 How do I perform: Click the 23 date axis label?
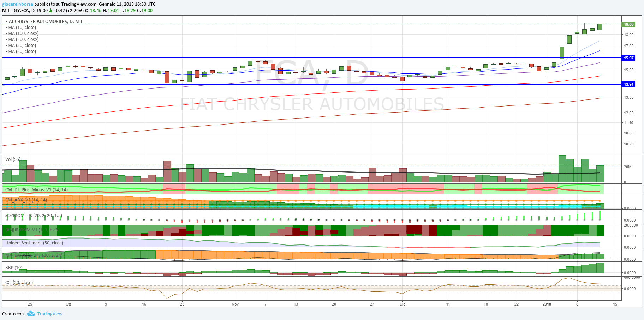(182, 304)
